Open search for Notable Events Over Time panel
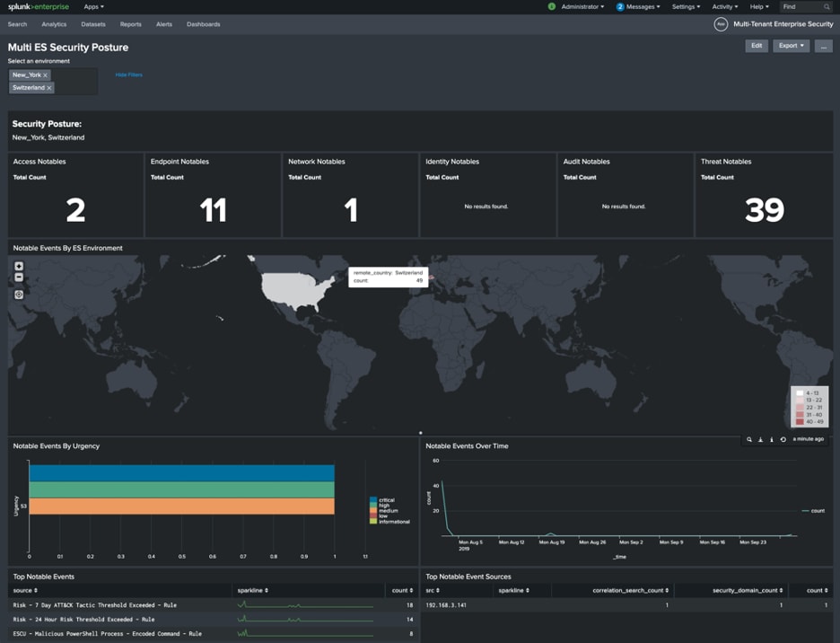 749,439
